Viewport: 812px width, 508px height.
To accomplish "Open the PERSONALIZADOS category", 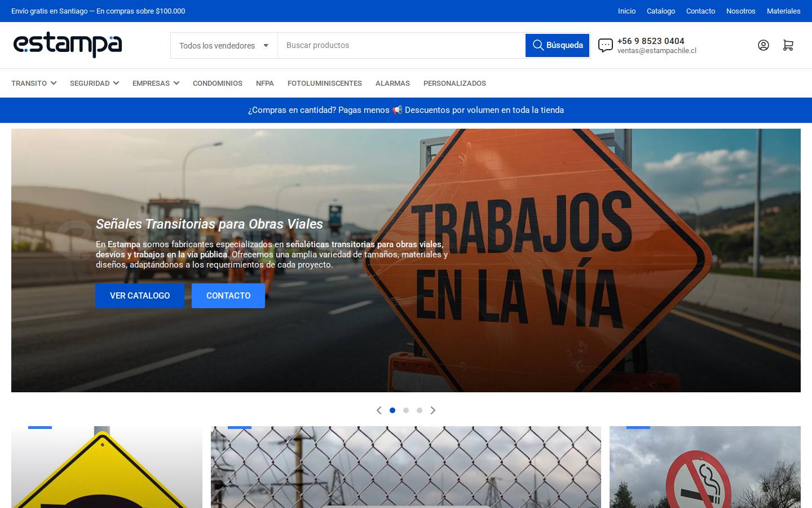I will pyautogui.click(x=454, y=83).
